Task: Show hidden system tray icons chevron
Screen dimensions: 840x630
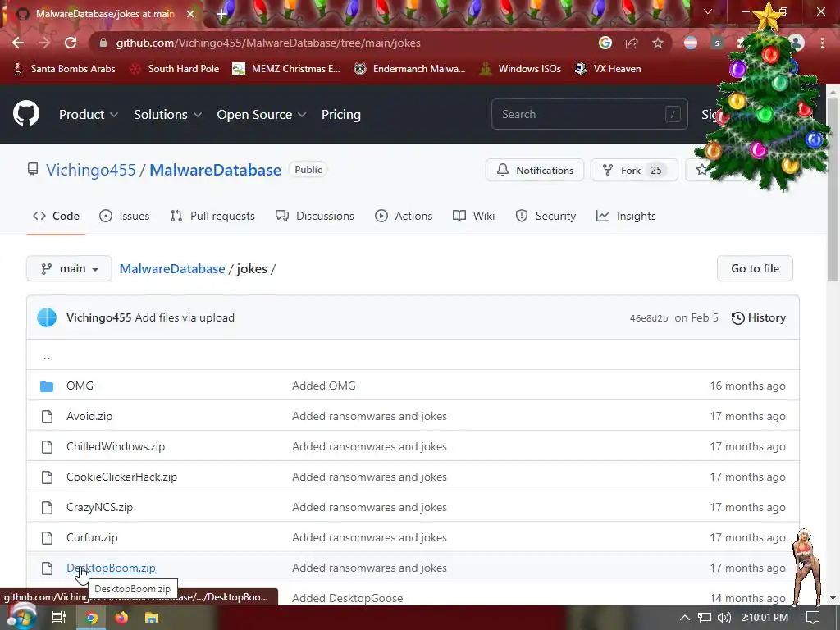Action: point(685,618)
